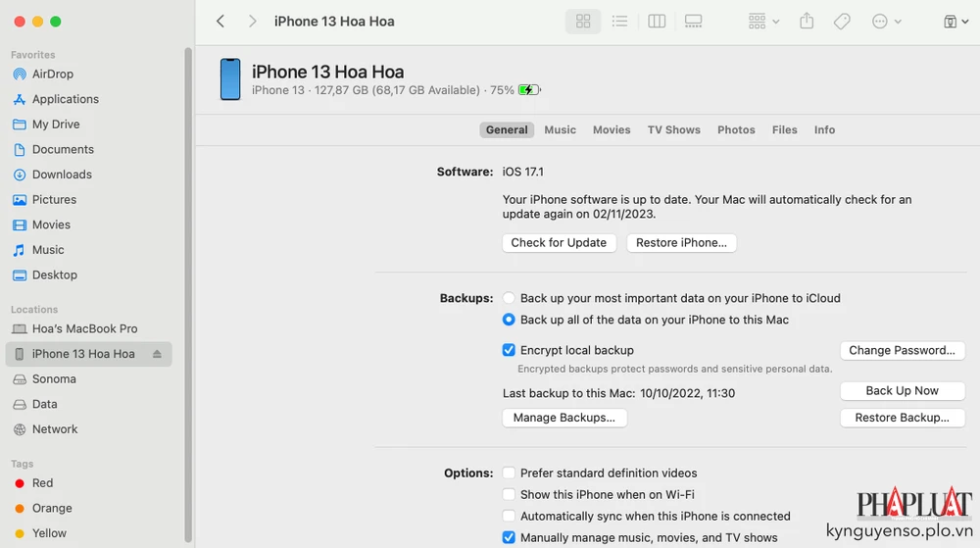Eject iPhone 13 Hoa Hoa
980x548 pixels.
[157, 354]
